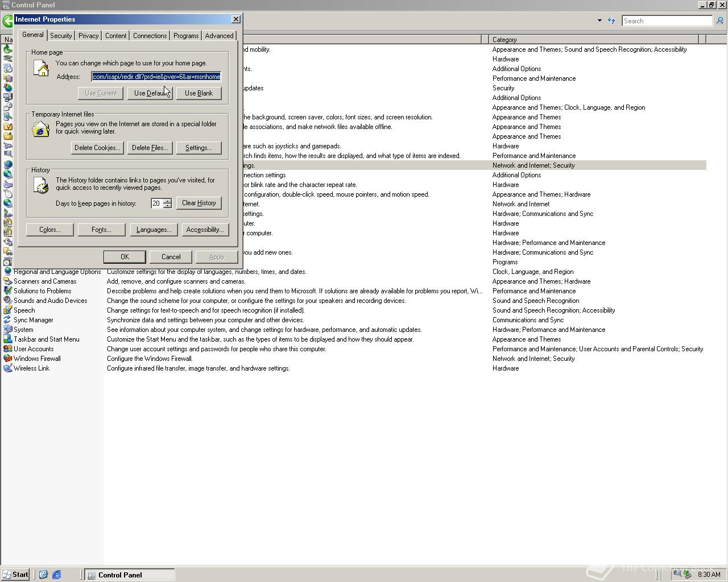
Task: Click the system tray network icon
Action: (677, 574)
